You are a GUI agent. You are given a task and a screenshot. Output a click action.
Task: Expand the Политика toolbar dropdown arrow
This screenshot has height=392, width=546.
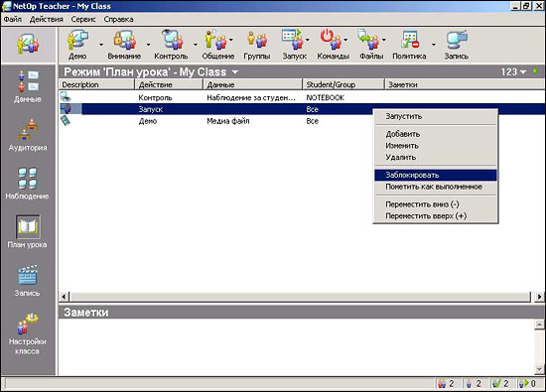[x=434, y=45]
